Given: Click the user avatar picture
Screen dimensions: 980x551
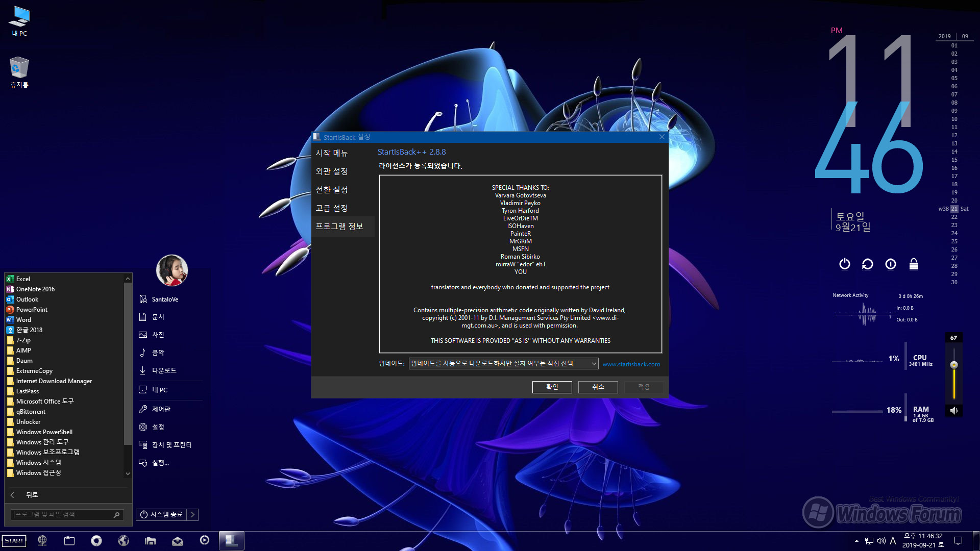Looking at the screenshot, I should click(171, 270).
